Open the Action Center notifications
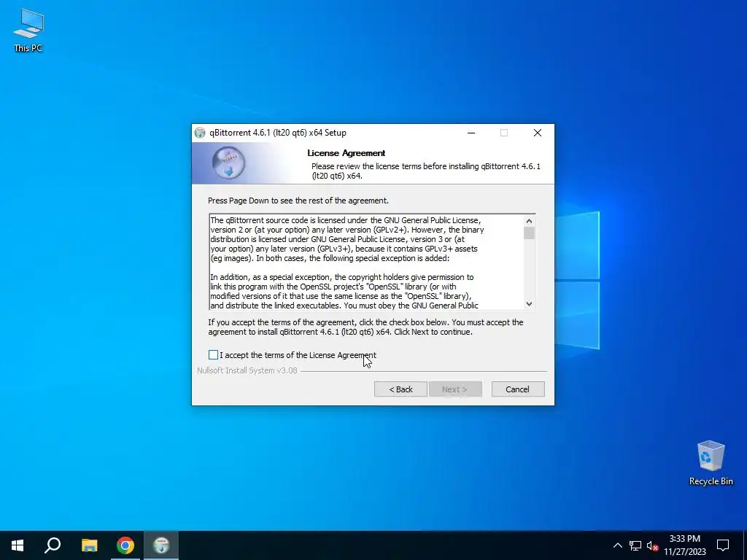This screenshot has height=560, width=747. click(x=723, y=545)
